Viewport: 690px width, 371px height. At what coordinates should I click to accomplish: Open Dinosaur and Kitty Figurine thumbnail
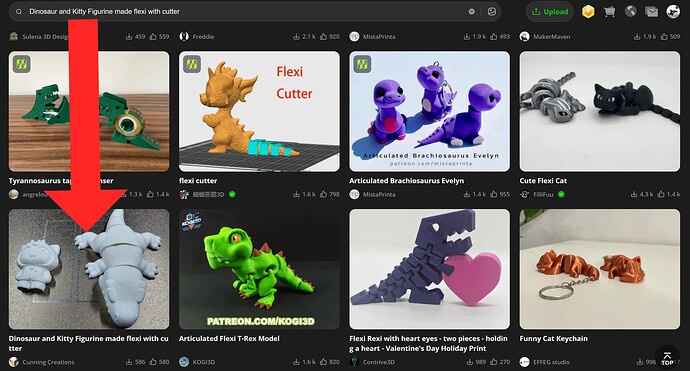89,269
